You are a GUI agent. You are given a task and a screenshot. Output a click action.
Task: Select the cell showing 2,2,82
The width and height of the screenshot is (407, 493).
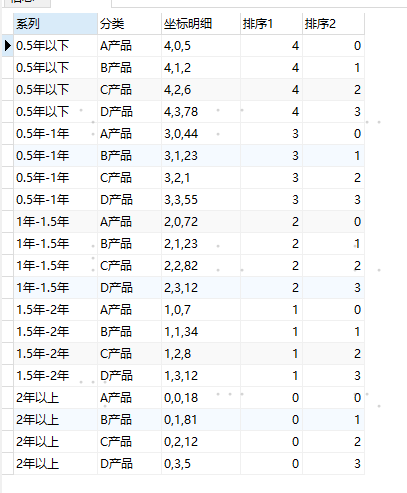201,266
